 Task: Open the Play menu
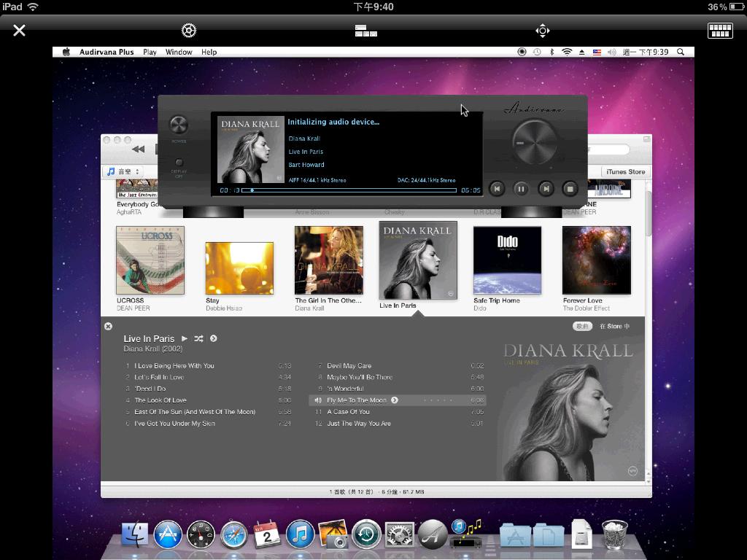150,52
